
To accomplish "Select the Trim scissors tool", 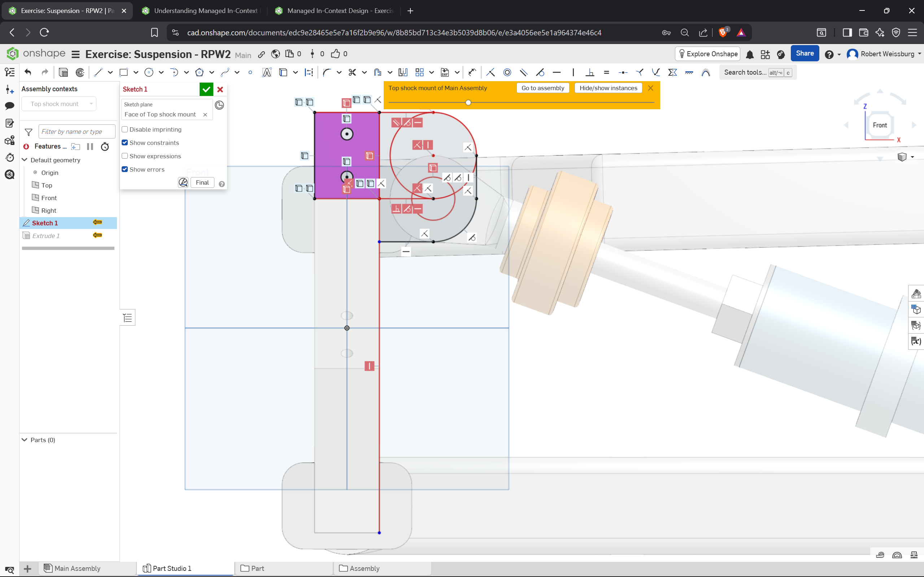I will pos(352,72).
